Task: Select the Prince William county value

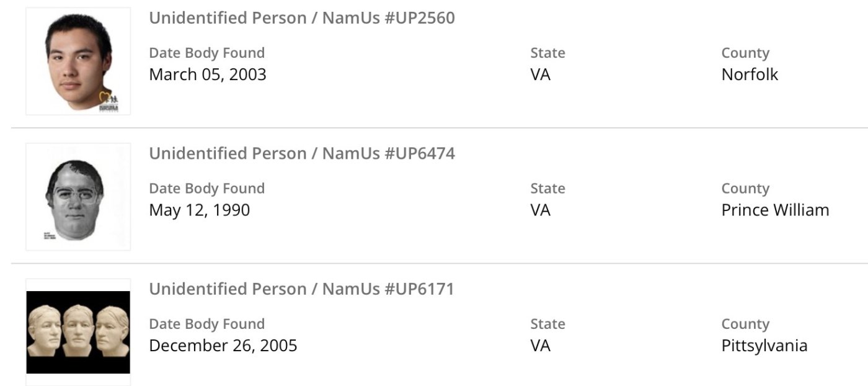Action: 775,210
